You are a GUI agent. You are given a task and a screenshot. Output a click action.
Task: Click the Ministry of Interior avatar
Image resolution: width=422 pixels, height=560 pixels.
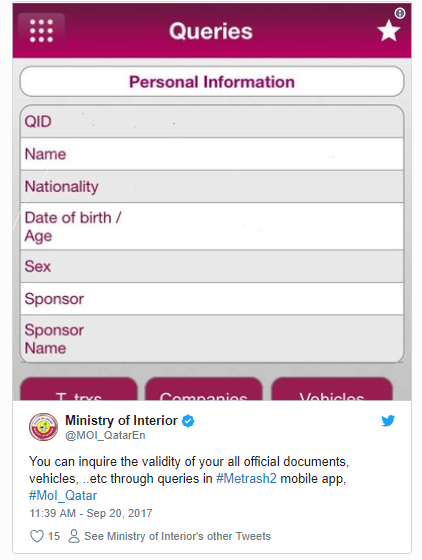click(44, 427)
